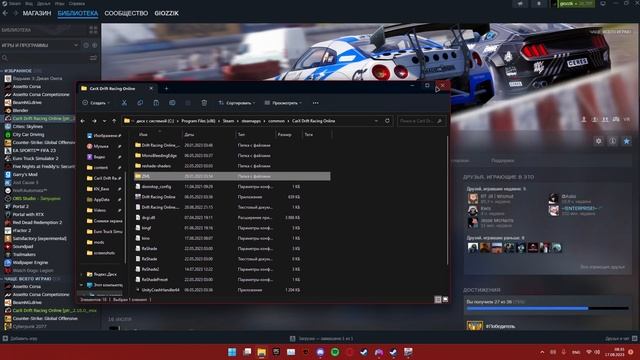
Task: Click the Delete trash icon in Explorer toolbar
Action: pos(204,103)
